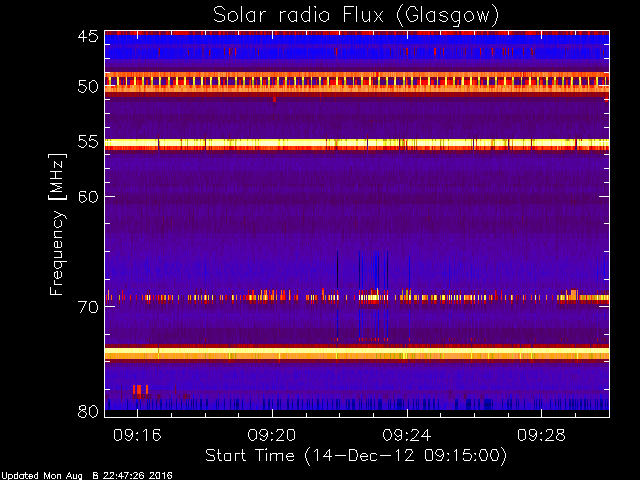Viewport: 640px width, 480px height.
Task: Click the 60 frequency axis label
Action: (88, 197)
